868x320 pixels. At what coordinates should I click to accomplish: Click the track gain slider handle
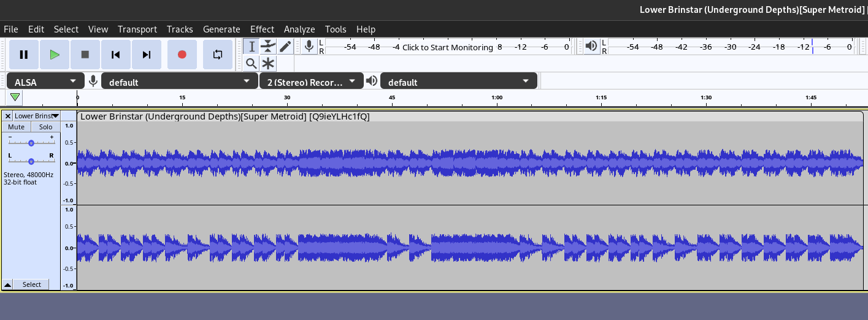[x=31, y=143]
